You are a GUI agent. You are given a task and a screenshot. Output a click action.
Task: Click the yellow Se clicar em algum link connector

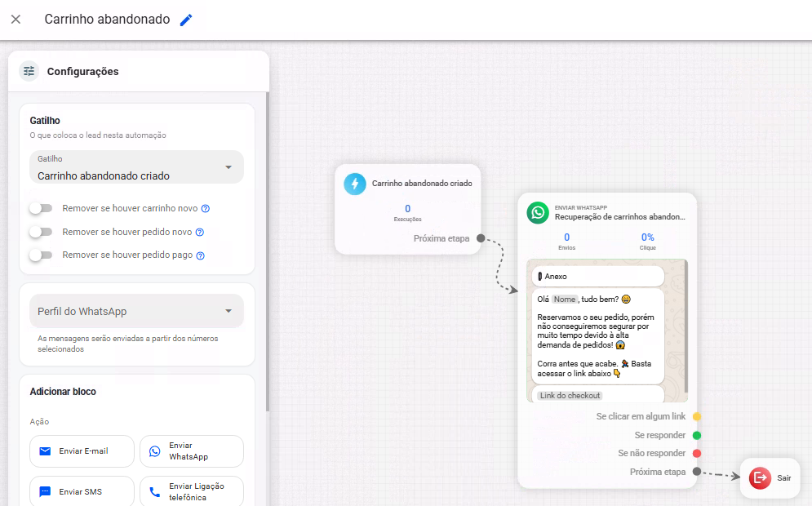tap(697, 416)
